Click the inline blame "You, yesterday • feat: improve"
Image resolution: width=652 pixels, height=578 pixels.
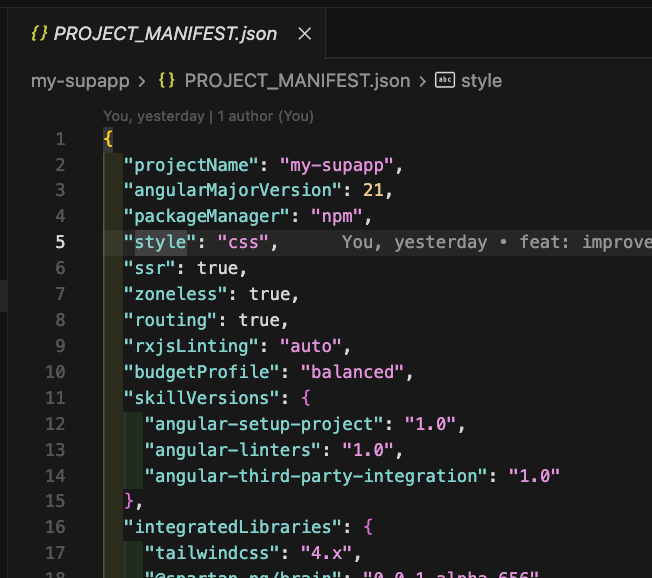point(496,242)
